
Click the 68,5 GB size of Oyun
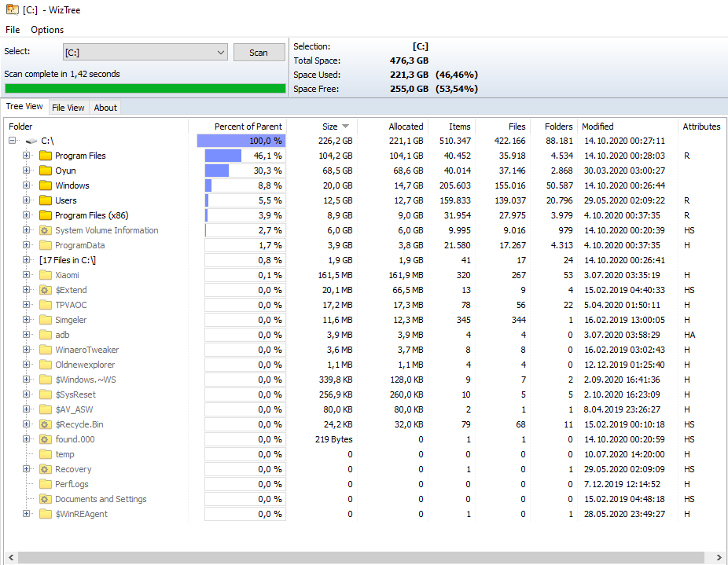click(337, 171)
